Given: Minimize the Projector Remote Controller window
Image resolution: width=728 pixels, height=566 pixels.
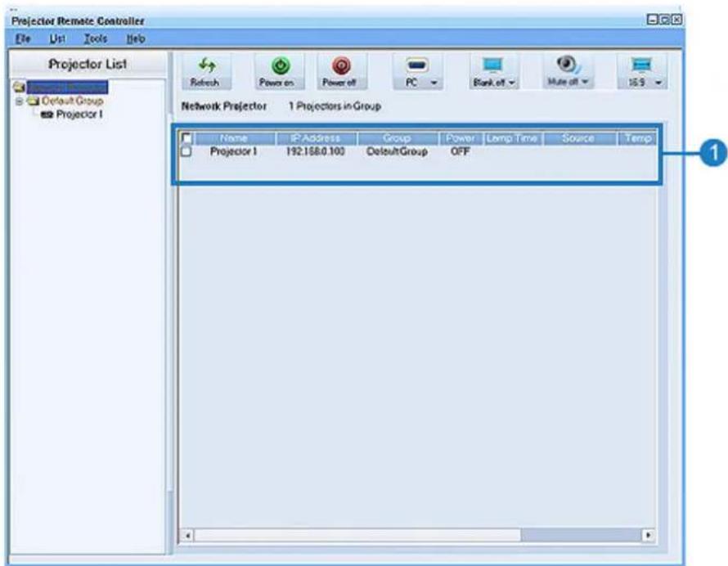Looking at the screenshot, I should [652, 20].
